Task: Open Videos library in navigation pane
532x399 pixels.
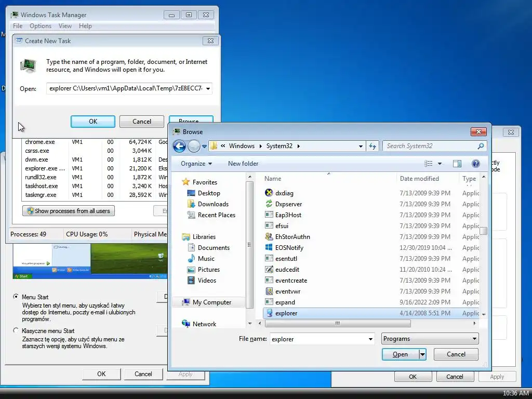Action: (x=202, y=280)
